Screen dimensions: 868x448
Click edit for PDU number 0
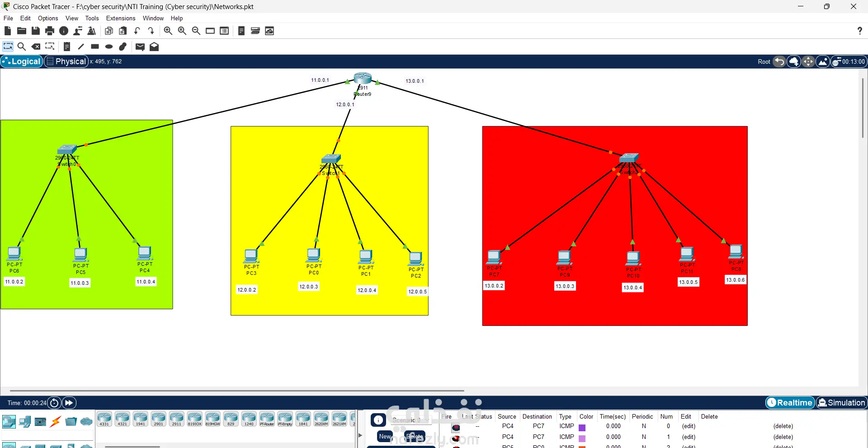click(x=689, y=426)
